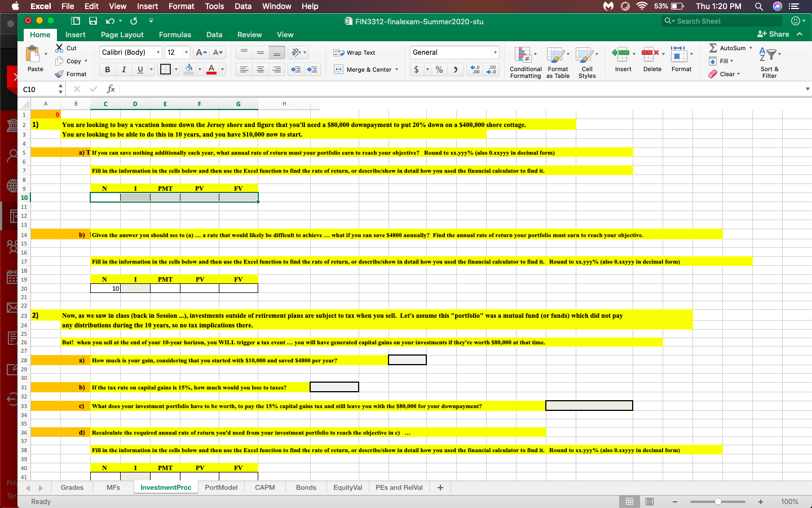This screenshot has width=812, height=508.
Task: Apply currency number format
Action: (x=417, y=69)
